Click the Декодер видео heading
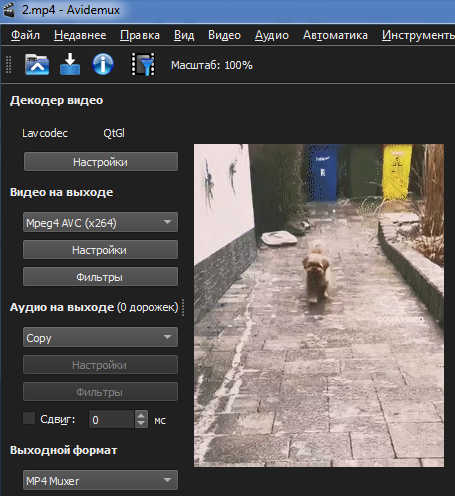 [57, 100]
